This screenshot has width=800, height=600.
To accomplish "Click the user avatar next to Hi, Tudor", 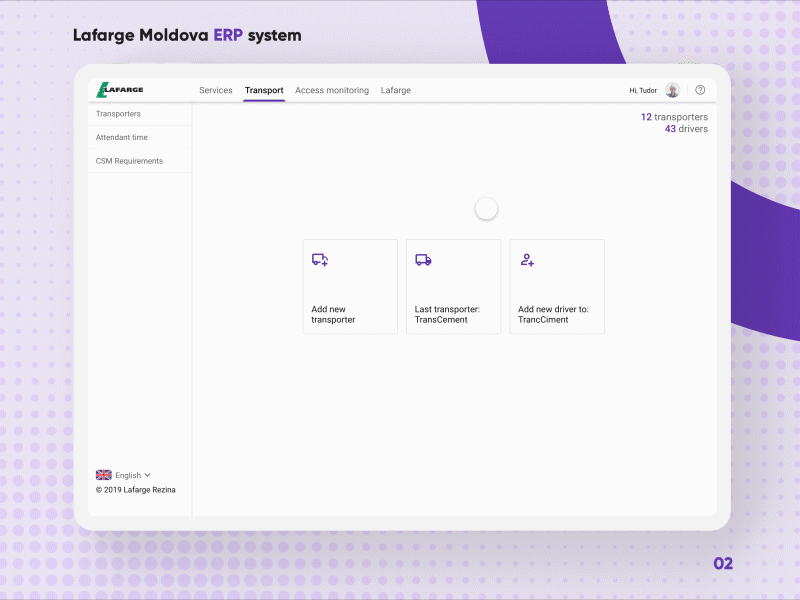I will coord(672,89).
